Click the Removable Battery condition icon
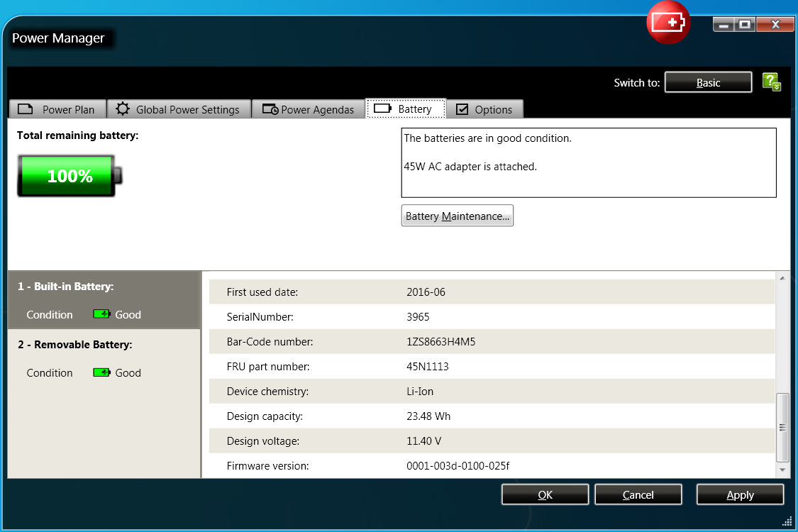Screen dimensions: 798x532 (101, 372)
